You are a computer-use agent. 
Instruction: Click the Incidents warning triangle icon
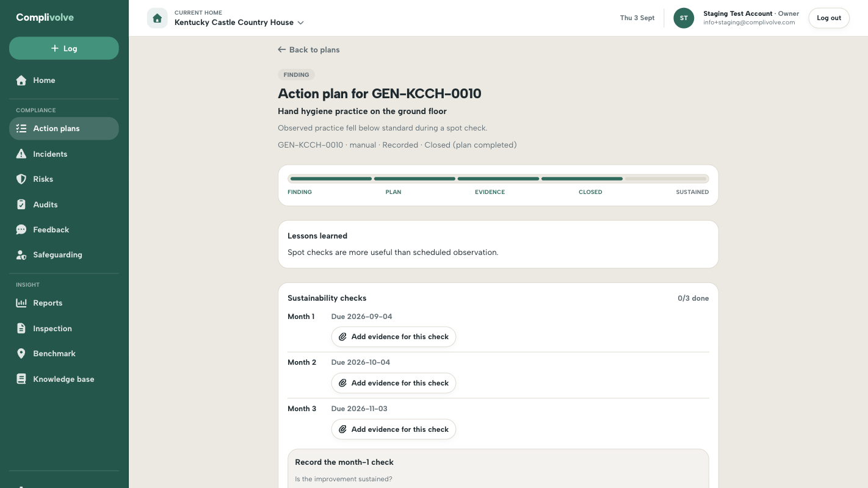pos(21,154)
